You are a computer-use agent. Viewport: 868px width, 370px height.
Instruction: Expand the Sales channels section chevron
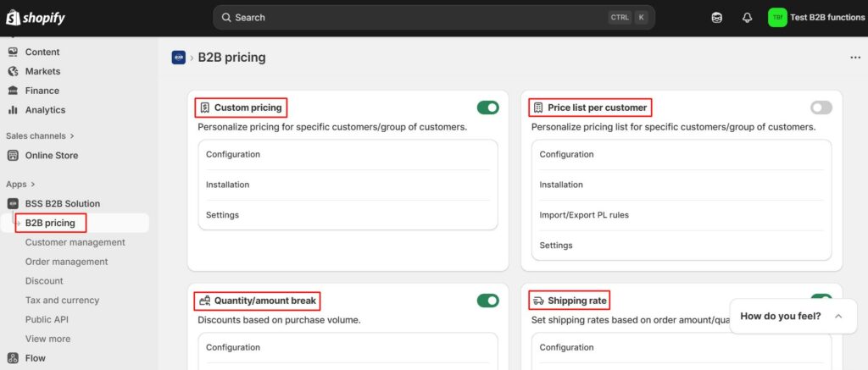pyautogui.click(x=72, y=136)
